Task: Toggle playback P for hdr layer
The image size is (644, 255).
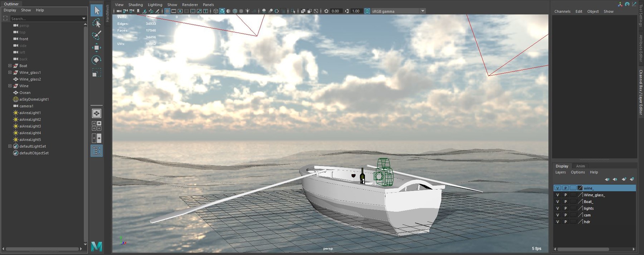Action: (566, 222)
